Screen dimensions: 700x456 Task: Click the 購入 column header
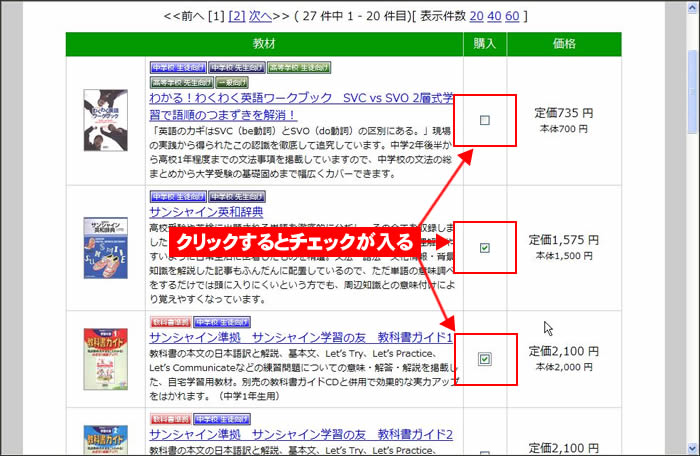point(485,44)
